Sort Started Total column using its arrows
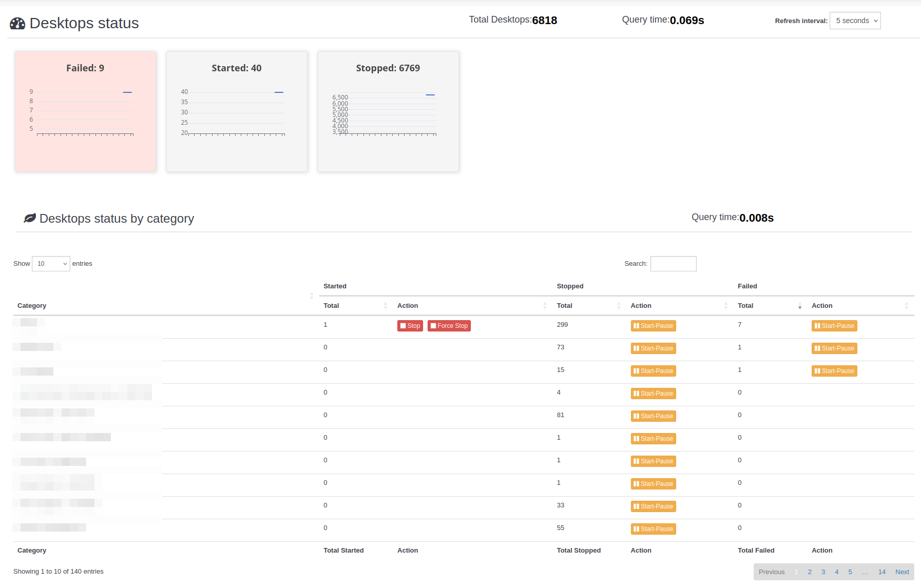The height and width of the screenshot is (588, 921). (x=385, y=306)
